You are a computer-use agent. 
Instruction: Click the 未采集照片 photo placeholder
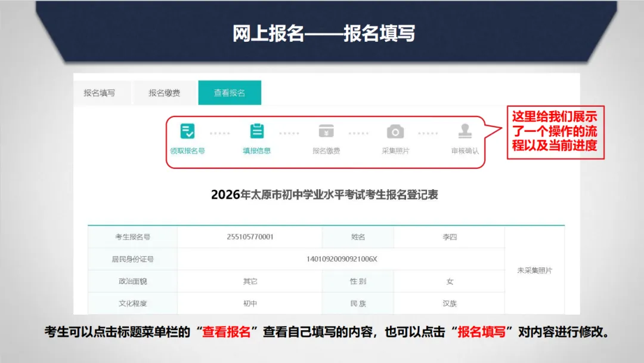click(535, 269)
